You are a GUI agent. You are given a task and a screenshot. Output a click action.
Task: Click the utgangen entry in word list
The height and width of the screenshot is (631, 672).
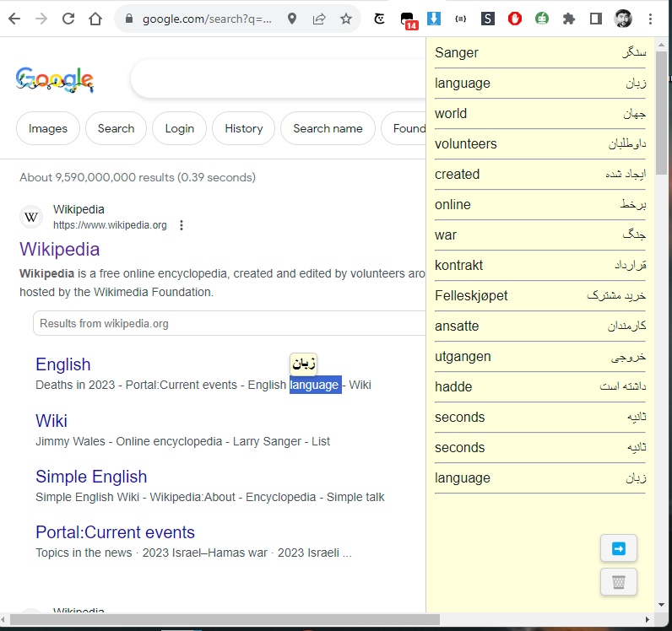540,357
